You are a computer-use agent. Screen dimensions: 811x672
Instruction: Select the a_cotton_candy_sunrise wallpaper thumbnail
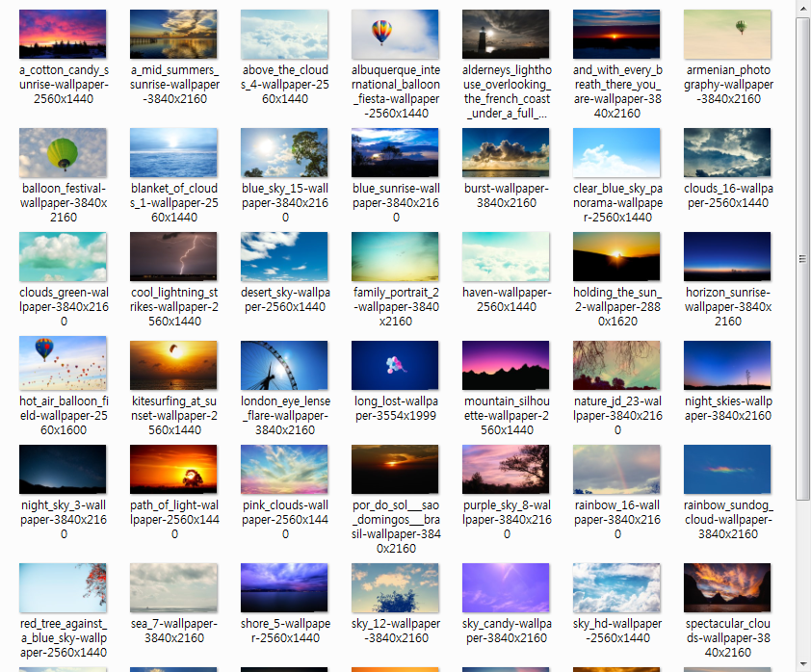pyautogui.click(x=63, y=34)
